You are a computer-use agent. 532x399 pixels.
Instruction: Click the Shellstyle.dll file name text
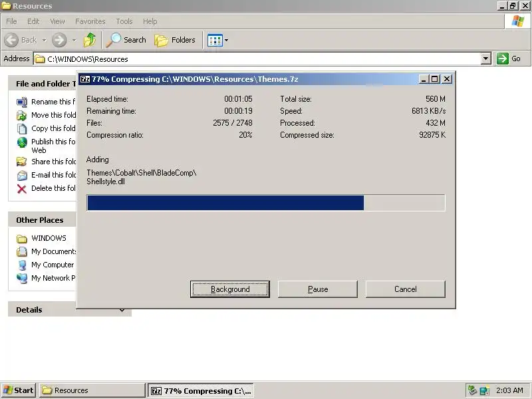click(106, 182)
